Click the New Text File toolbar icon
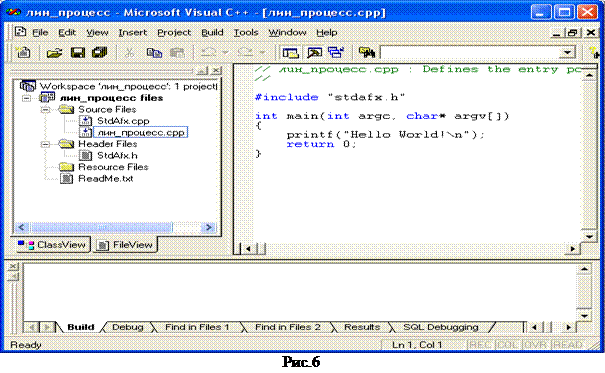The height and width of the screenshot is (373, 605). click(23, 52)
